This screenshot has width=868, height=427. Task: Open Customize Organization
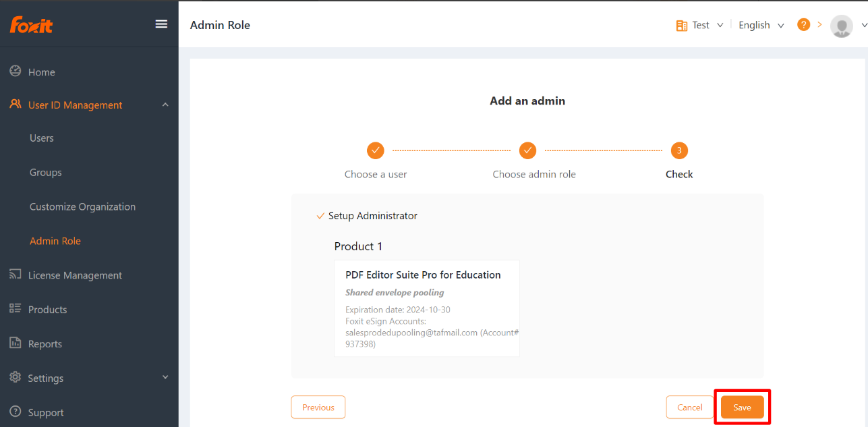click(82, 207)
